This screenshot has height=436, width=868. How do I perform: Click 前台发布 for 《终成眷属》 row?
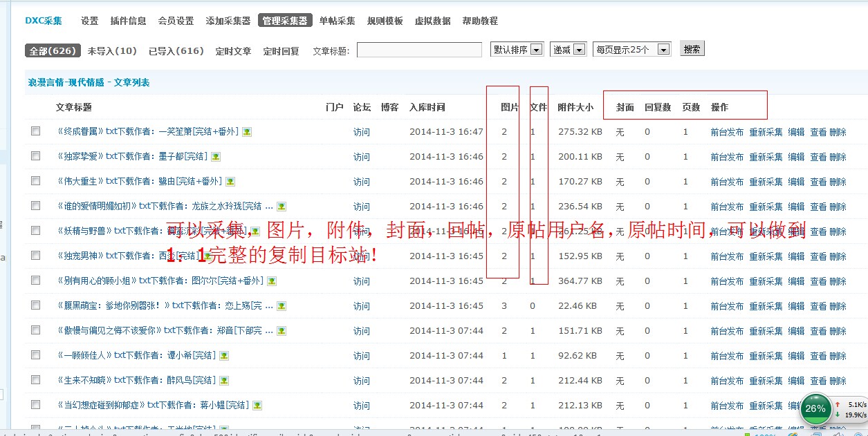(x=728, y=132)
